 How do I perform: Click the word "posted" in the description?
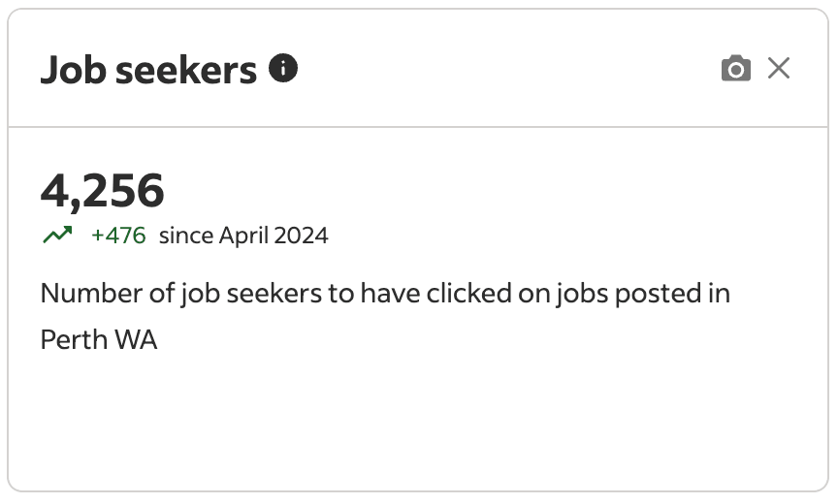[x=661, y=293]
